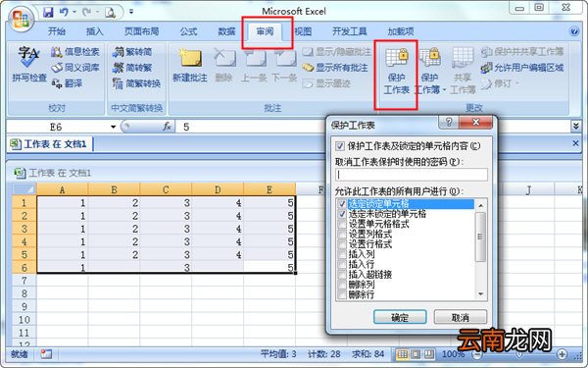The image size is (588, 368).
Task: Uncheck 选定锁定单元格 option
Action: click(x=342, y=204)
